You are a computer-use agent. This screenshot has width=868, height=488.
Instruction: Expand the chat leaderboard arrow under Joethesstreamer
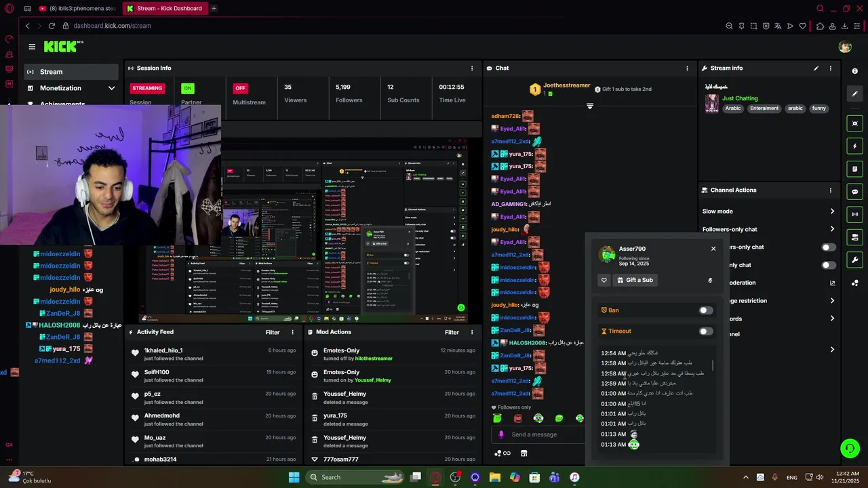point(589,106)
